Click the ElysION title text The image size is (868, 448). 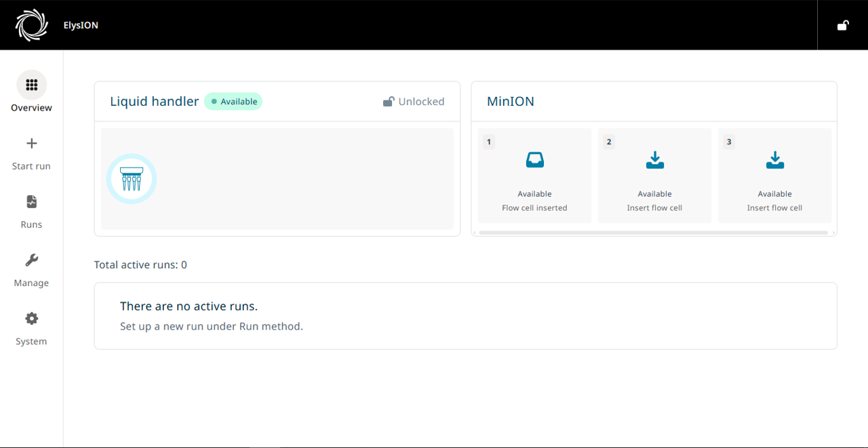tap(81, 26)
